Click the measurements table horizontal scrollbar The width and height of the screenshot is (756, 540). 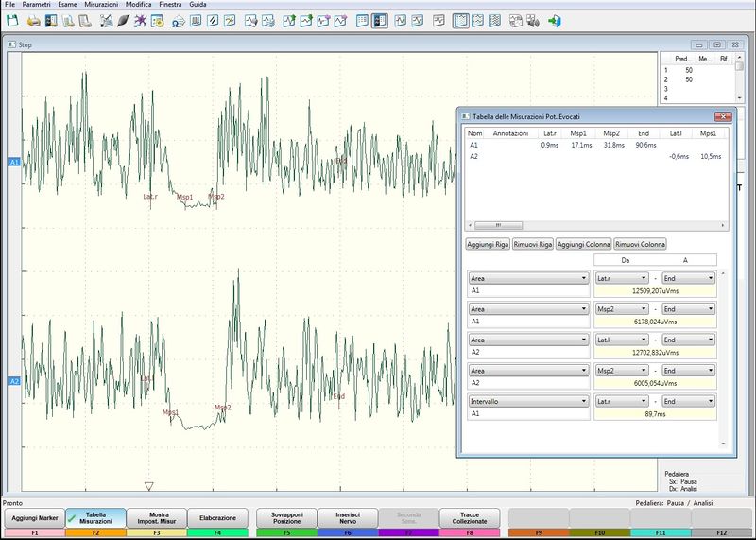[496, 226]
